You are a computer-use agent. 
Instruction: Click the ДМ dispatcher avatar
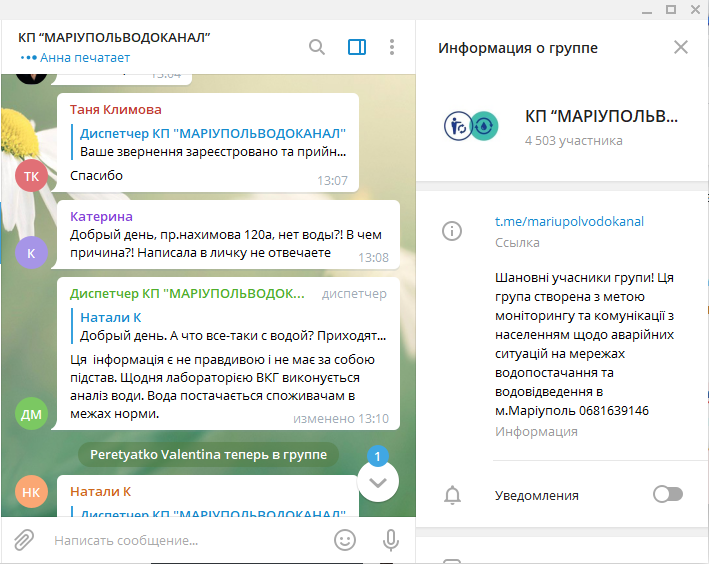coord(31,413)
